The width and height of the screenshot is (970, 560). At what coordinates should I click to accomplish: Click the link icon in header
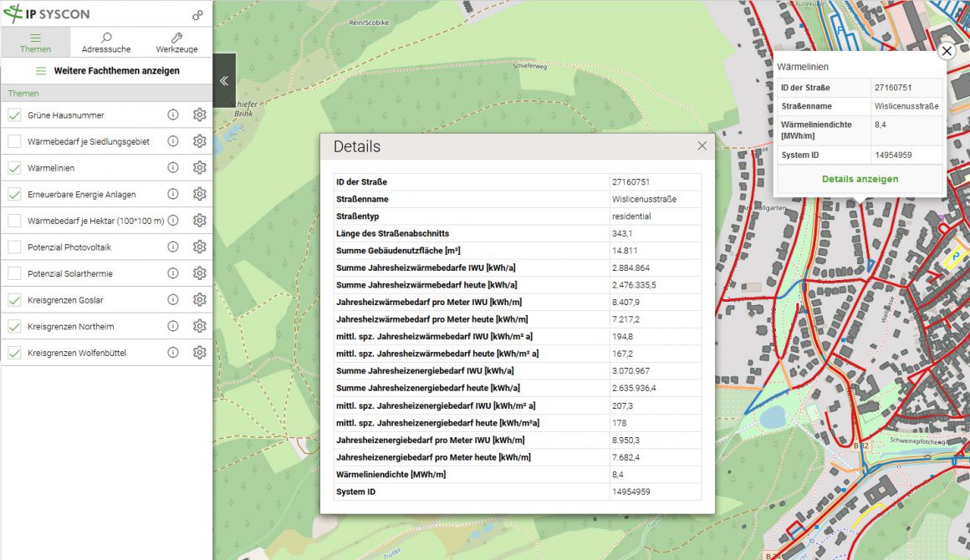(x=197, y=15)
